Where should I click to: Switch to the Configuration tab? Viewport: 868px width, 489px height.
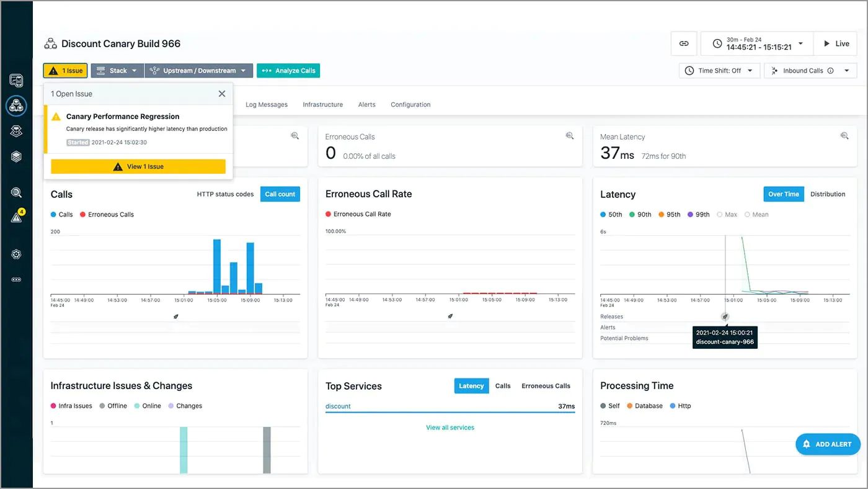coord(410,104)
